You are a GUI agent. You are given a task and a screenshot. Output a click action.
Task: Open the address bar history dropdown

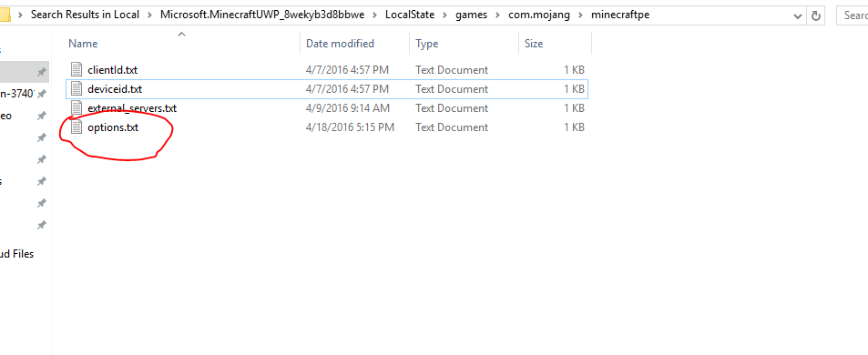click(x=798, y=16)
